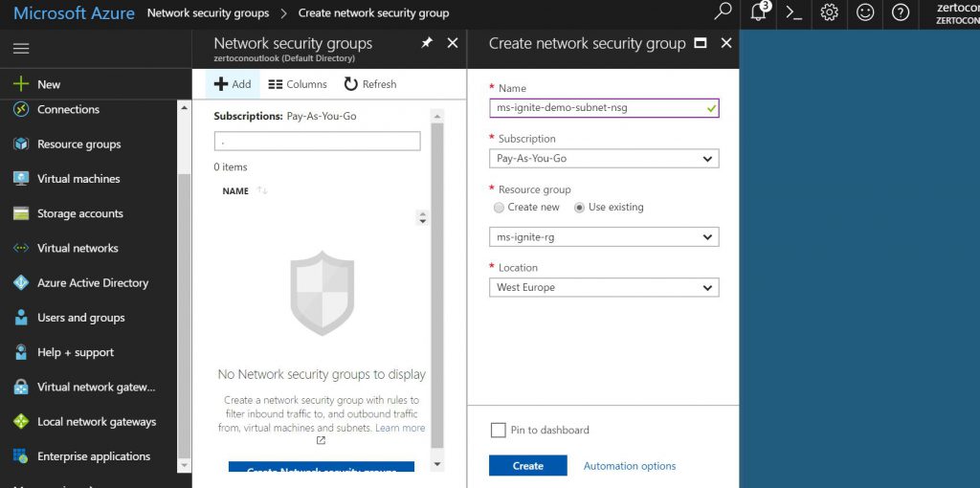Click the sidebar scroll down arrow
980x488 pixels.
coord(185,465)
